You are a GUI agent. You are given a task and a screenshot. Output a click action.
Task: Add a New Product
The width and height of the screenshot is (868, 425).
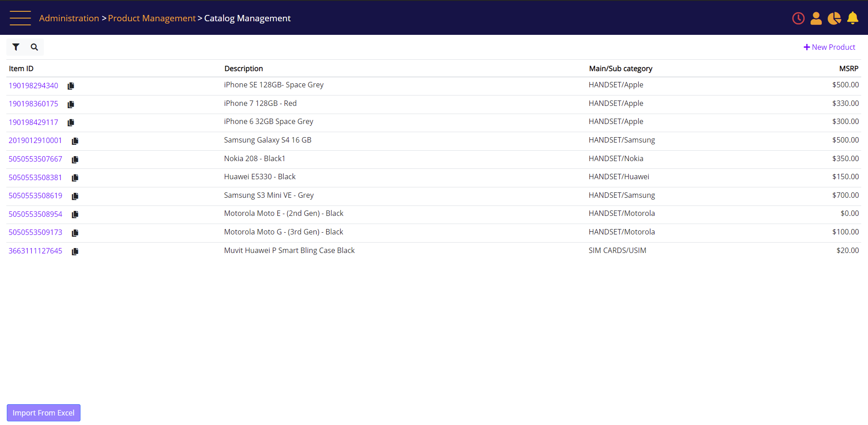[829, 47]
